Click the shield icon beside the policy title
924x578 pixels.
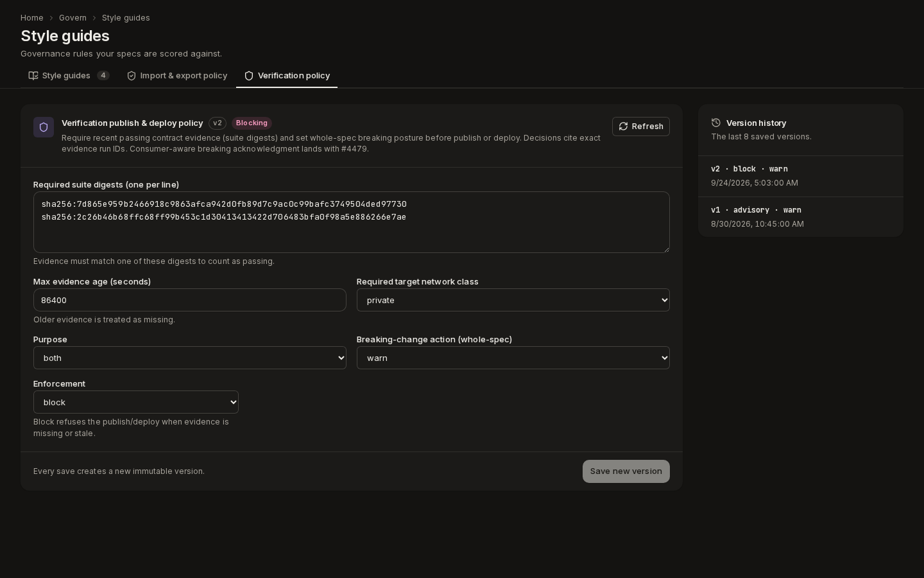44,127
